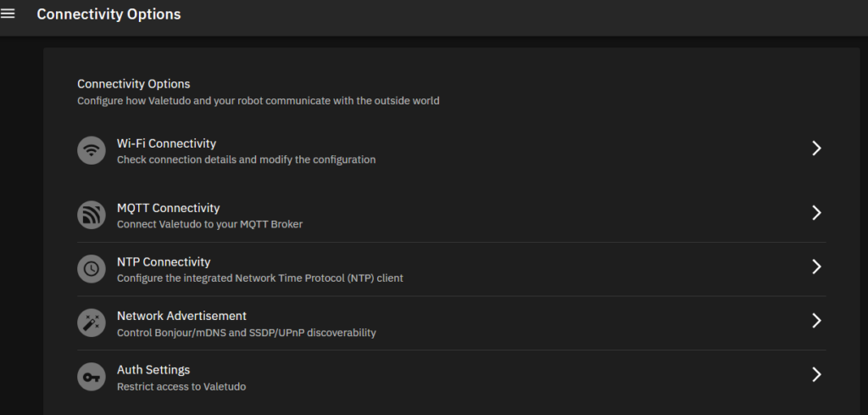The image size is (868, 415).
Task: Expand Auth Settings via its chevron
Action: click(816, 374)
